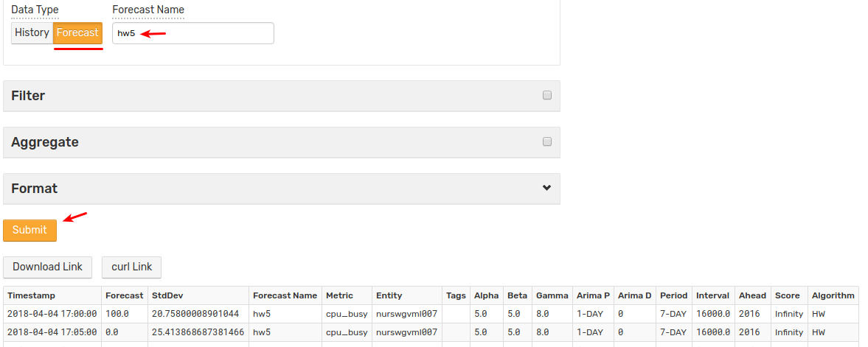The width and height of the screenshot is (868, 347).
Task: Click the curl Link button
Action: 132,267
